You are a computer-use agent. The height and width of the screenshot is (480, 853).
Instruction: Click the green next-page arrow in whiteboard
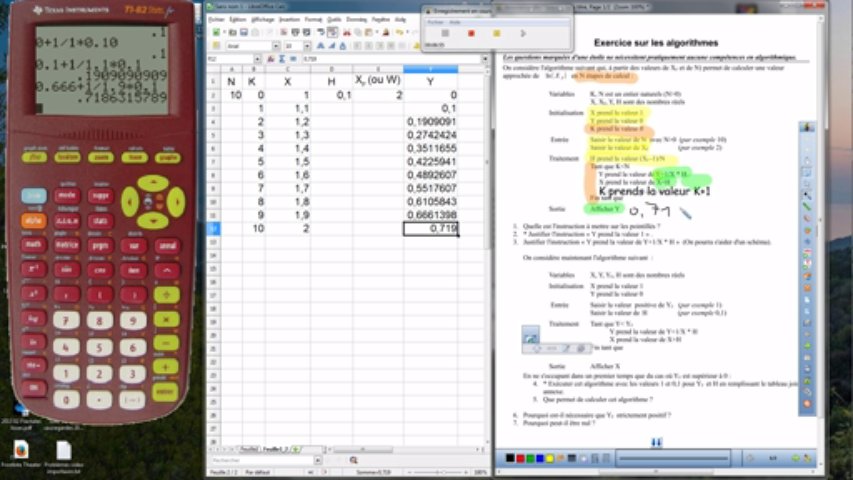[796, 459]
